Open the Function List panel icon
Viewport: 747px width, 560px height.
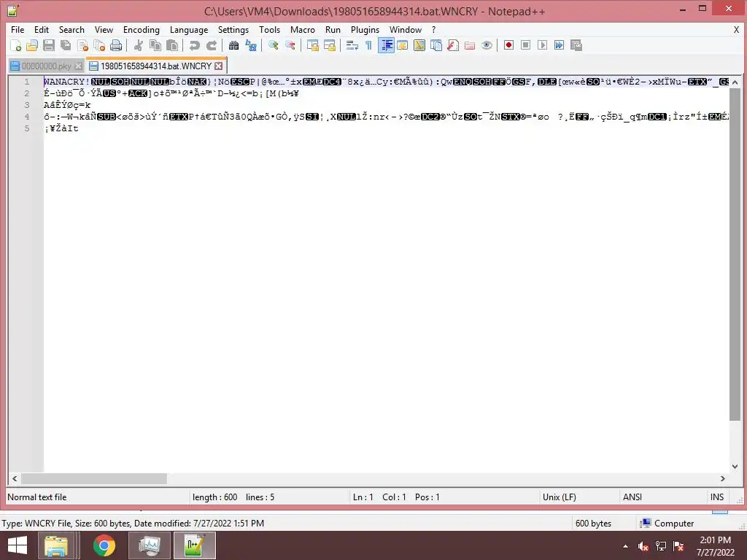pyautogui.click(x=453, y=45)
